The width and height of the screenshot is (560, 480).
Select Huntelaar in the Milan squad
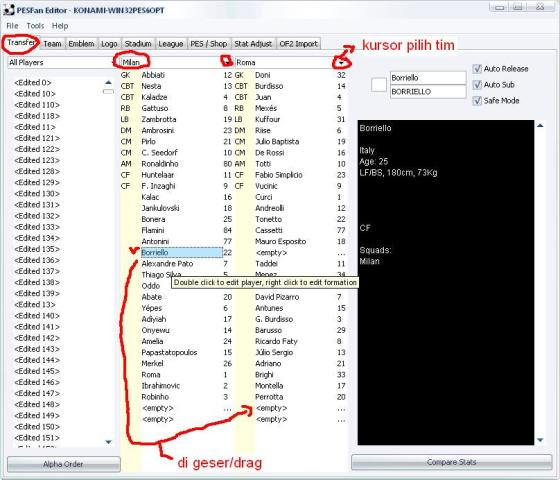pos(158,175)
